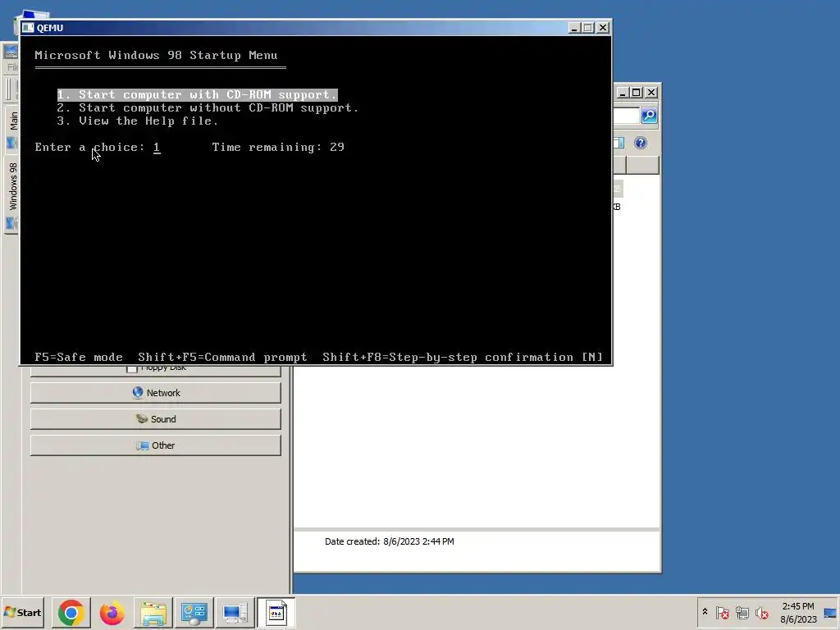Click the 'Shift+F5=Command prompt' hint text
Image resolution: width=840 pixels, height=630 pixels.
click(223, 358)
